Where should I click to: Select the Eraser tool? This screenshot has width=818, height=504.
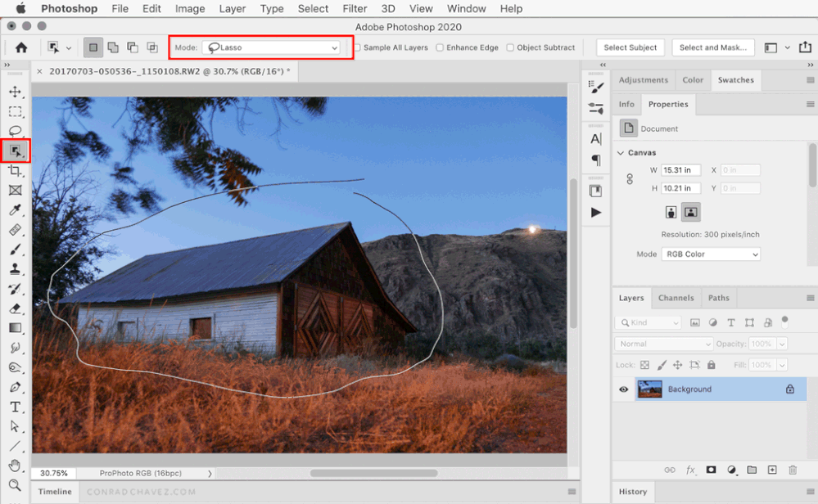15,308
